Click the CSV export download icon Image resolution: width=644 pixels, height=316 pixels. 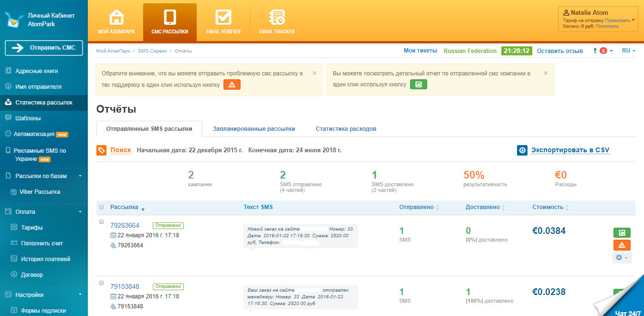(522, 150)
